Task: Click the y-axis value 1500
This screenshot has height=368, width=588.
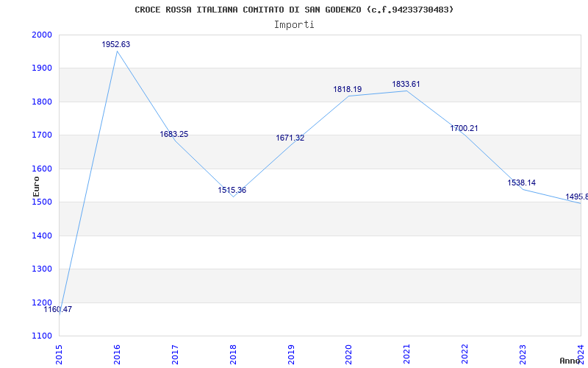Action: 42,202
